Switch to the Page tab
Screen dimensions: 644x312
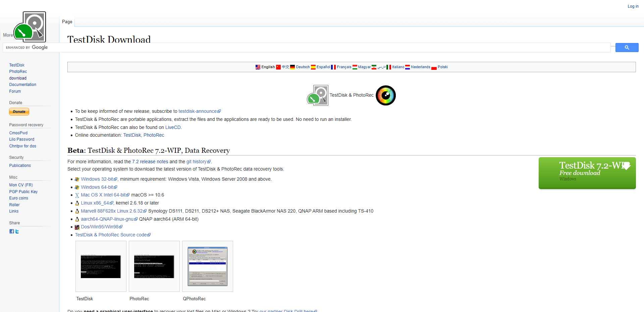click(67, 21)
